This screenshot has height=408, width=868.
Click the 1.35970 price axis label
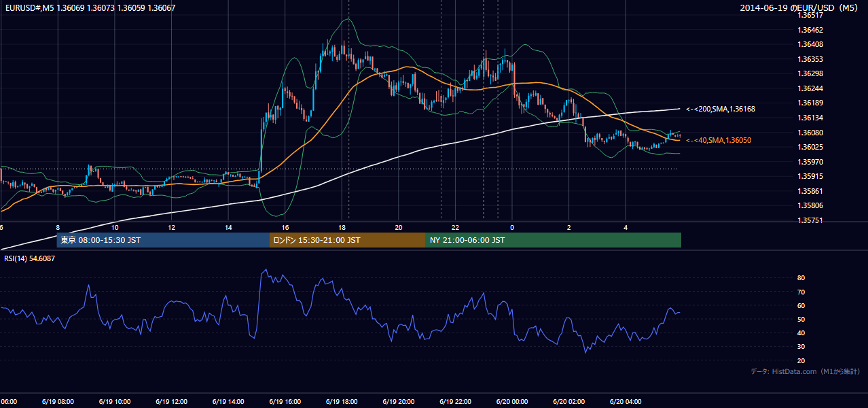coord(810,162)
